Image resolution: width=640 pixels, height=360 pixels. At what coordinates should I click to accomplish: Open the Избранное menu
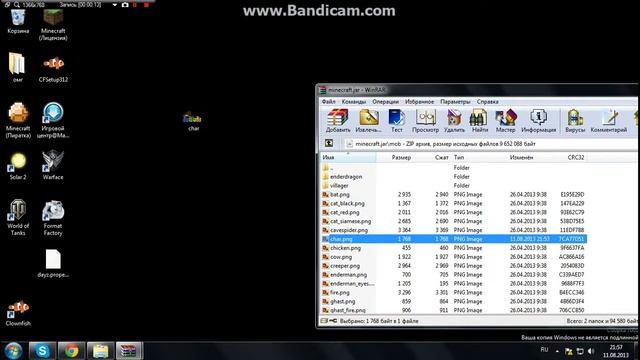(x=419, y=102)
